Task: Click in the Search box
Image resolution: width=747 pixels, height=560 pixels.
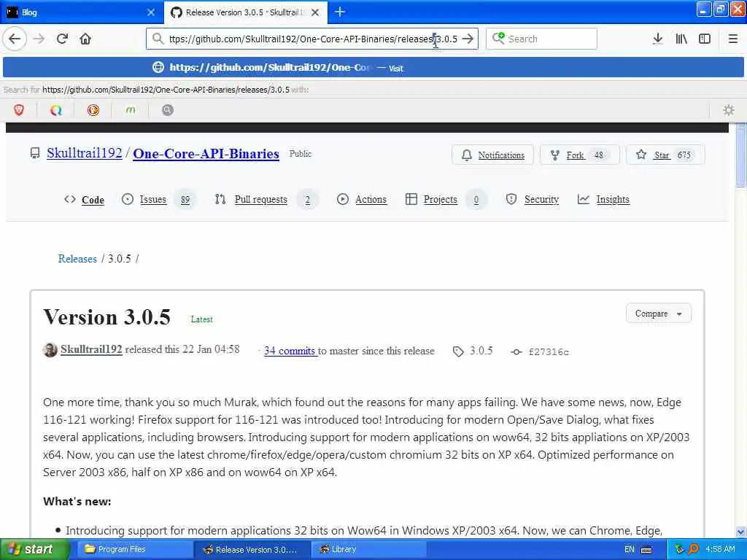Action: pos(541,39)
